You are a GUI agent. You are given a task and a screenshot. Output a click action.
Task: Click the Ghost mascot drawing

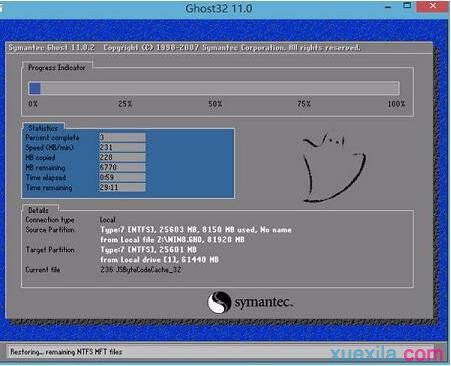coord(333,168)
